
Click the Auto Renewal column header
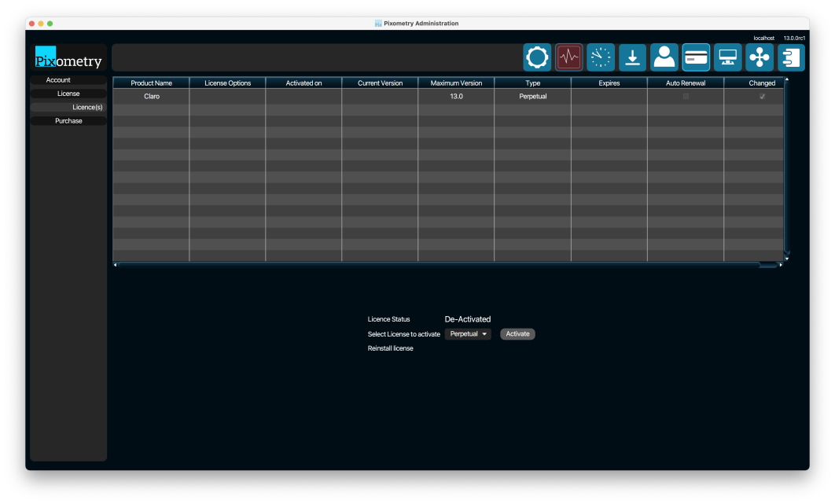click(x=686, y=83)
